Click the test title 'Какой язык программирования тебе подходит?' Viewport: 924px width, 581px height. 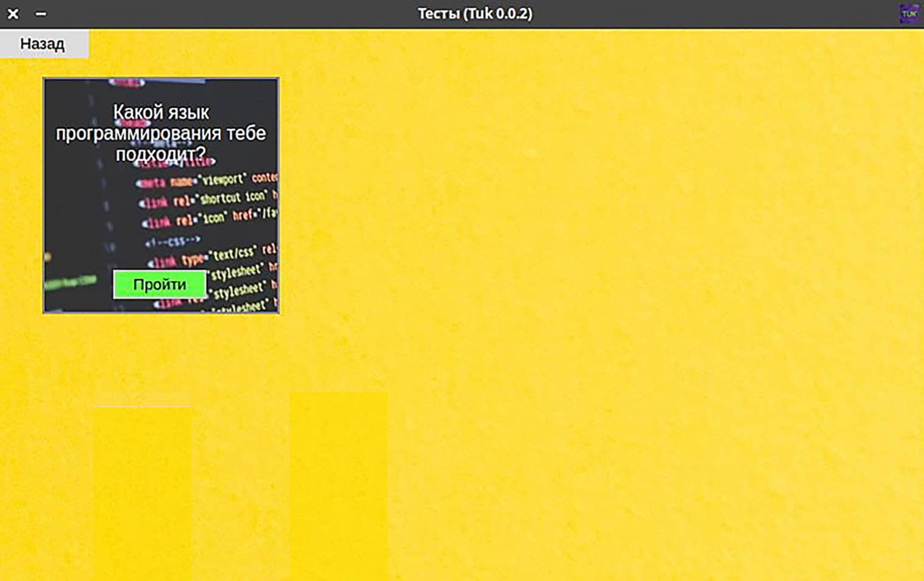click(161, 133)
